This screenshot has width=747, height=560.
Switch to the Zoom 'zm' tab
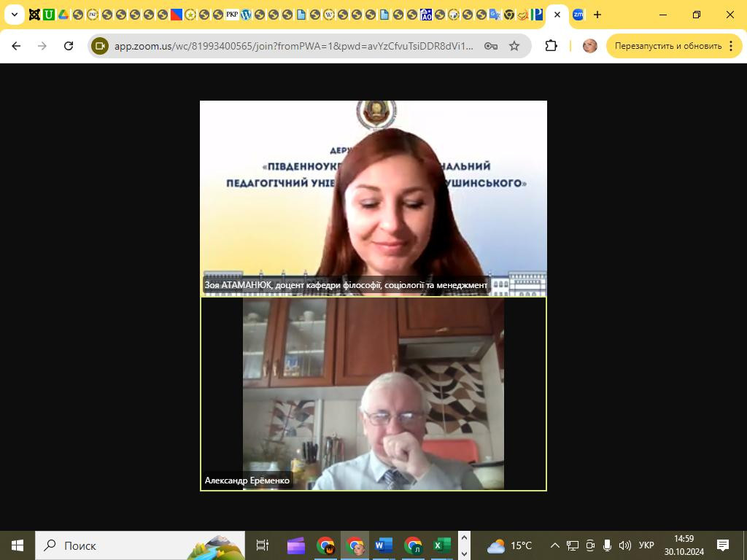coord(578,15)
